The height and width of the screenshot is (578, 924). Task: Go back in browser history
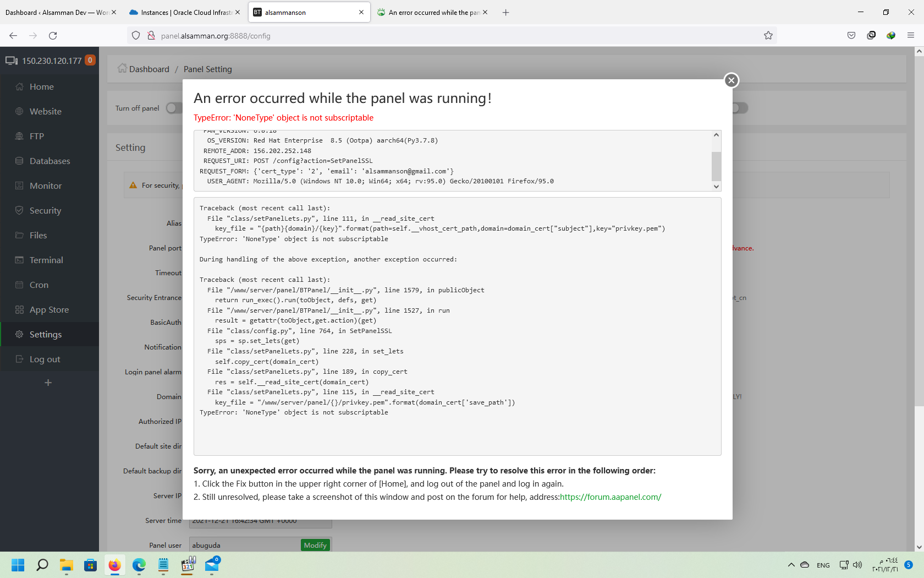(13, 36)
